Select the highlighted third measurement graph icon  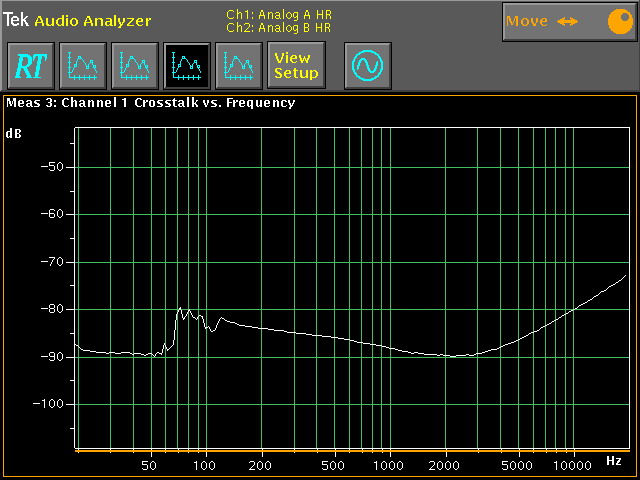coord(186,66)
